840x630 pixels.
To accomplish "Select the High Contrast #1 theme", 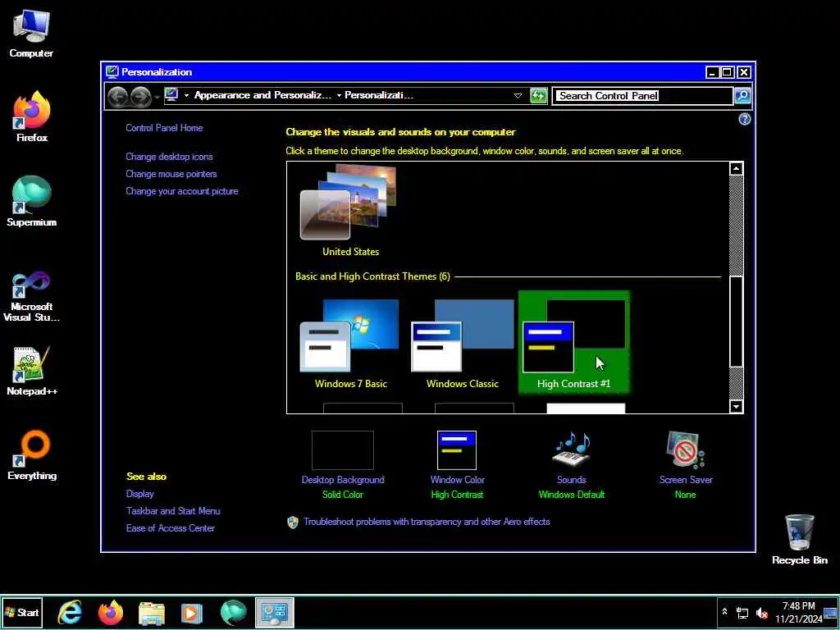I will [573, 343].
